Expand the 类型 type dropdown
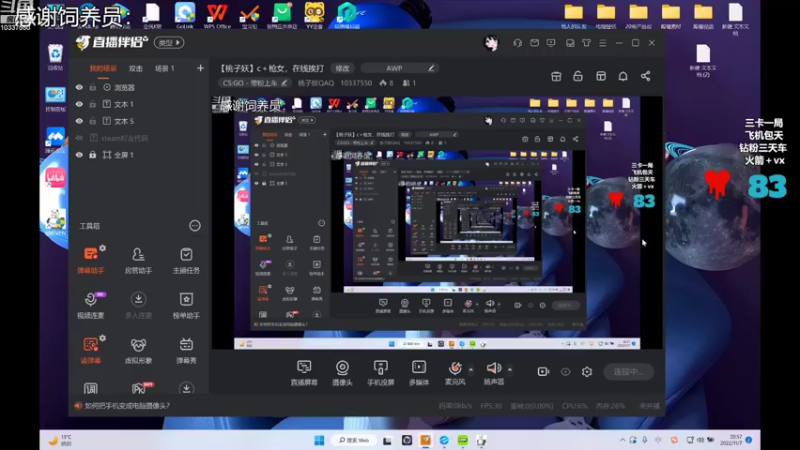 (169, 43)
